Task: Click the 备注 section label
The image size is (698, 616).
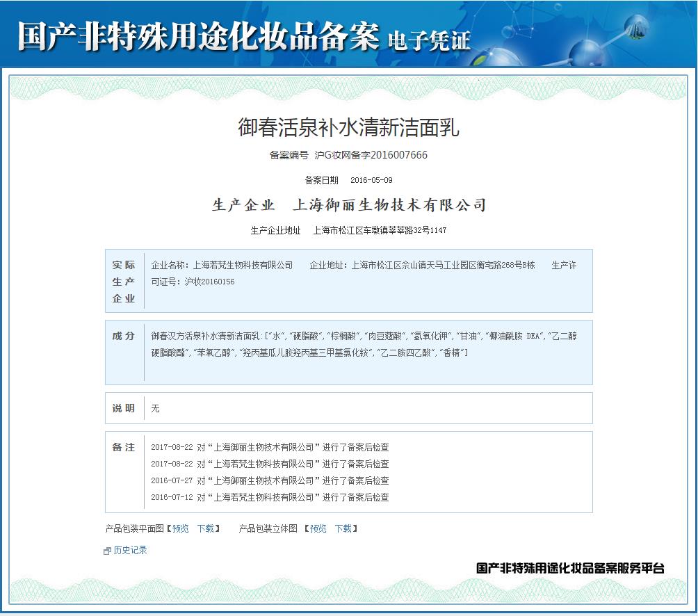Action: click(x=123, y=447)
